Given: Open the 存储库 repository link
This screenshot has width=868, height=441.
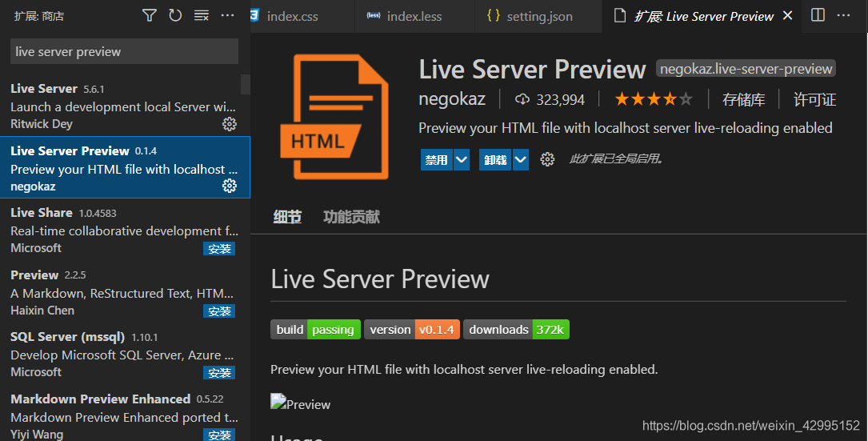Looking at the screenshot, I should (x=743, y=100).
